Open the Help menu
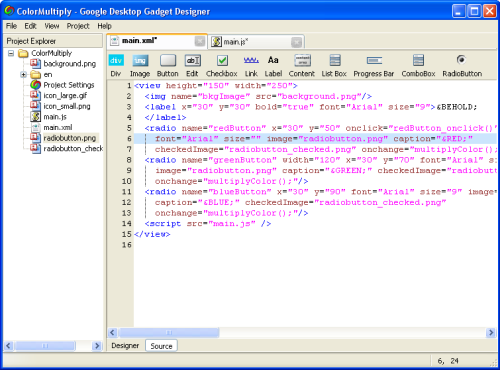 (x=104, y=26)
